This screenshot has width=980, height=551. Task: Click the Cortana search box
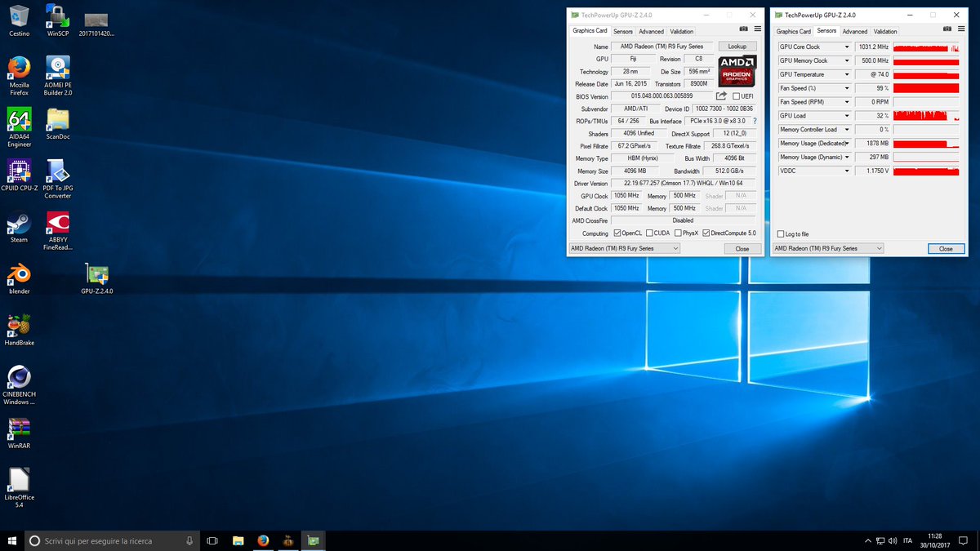[x=112, y=540]
